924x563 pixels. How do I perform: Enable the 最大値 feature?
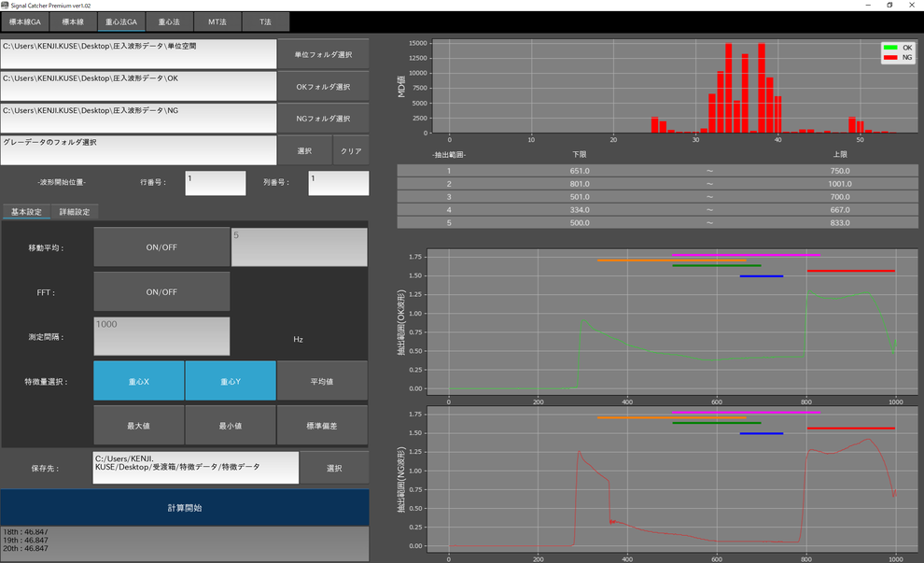(139, 426)
